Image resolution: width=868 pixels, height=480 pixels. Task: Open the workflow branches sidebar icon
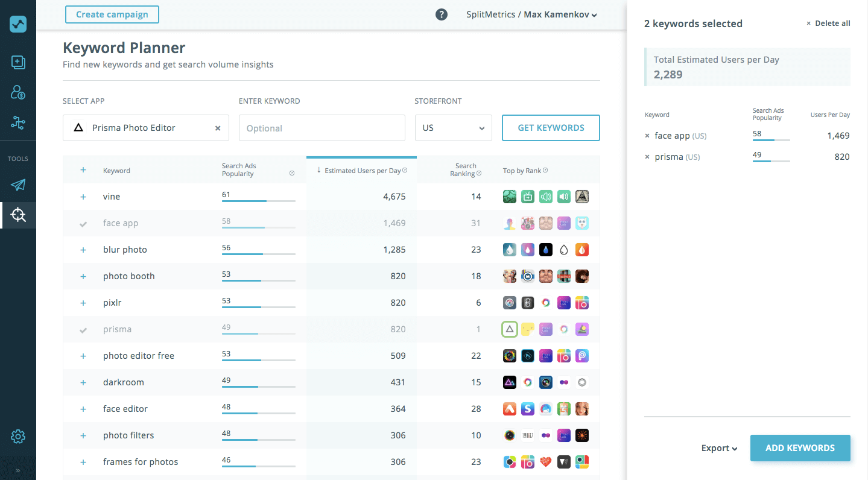click(x=18, y=123)
